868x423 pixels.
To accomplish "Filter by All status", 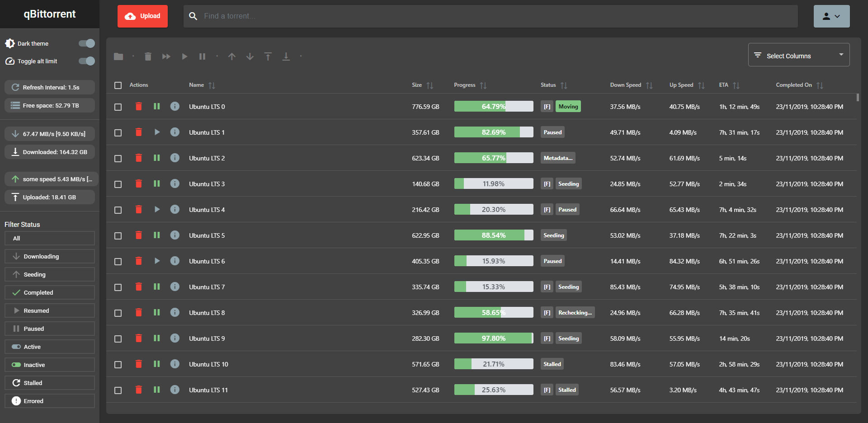I will pyautogui.click(x=50, y=238).
